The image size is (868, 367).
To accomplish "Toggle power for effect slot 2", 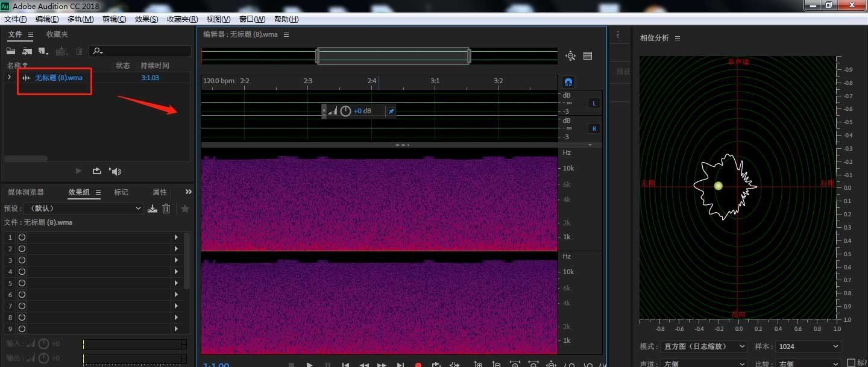I will pos(22,249).
